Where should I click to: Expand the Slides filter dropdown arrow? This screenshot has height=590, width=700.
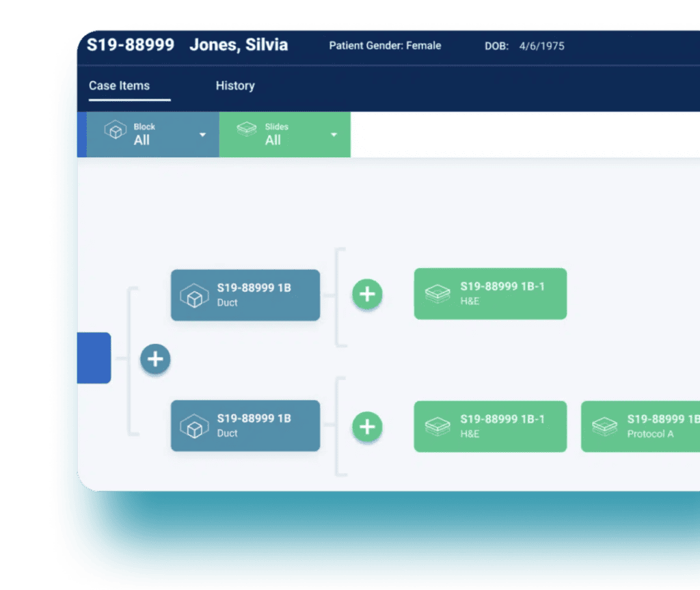pyautogui.click(x=334, y=135)
